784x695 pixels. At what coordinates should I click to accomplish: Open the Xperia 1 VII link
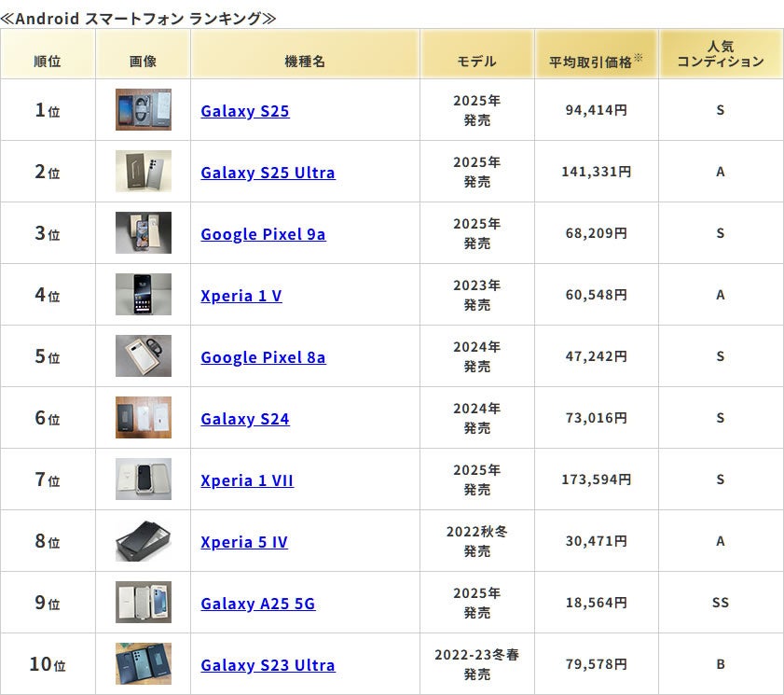click(x=247, y=480)
